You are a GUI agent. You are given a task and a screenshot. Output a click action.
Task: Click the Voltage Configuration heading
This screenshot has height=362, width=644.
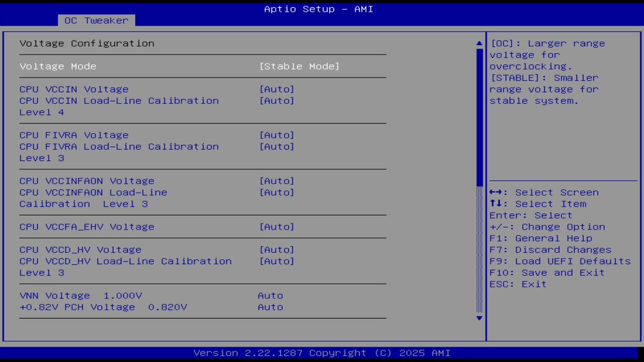[x=87, y=44]
